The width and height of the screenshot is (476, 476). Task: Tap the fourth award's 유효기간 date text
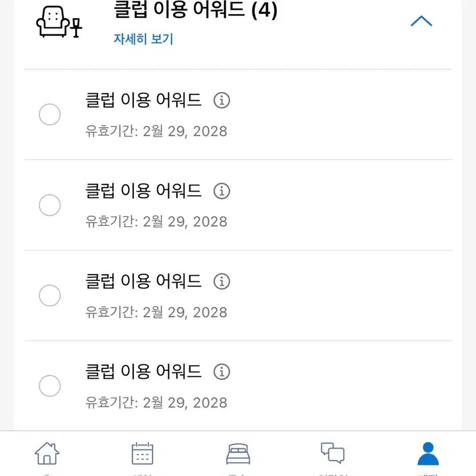tap(156, 402)
